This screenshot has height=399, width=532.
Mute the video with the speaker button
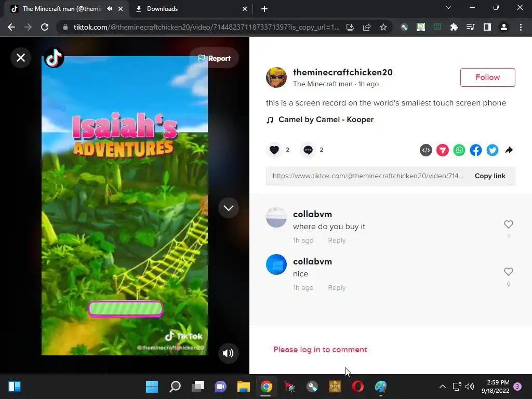228,353
